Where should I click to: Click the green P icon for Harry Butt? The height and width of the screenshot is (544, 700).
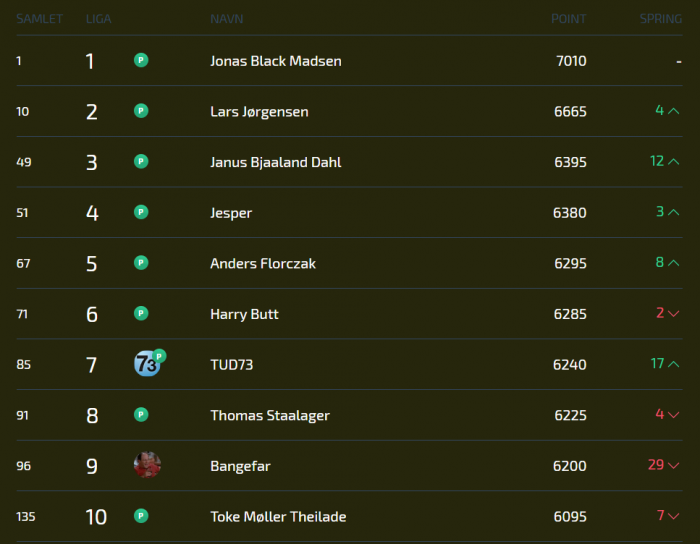(x=141, y=313)
